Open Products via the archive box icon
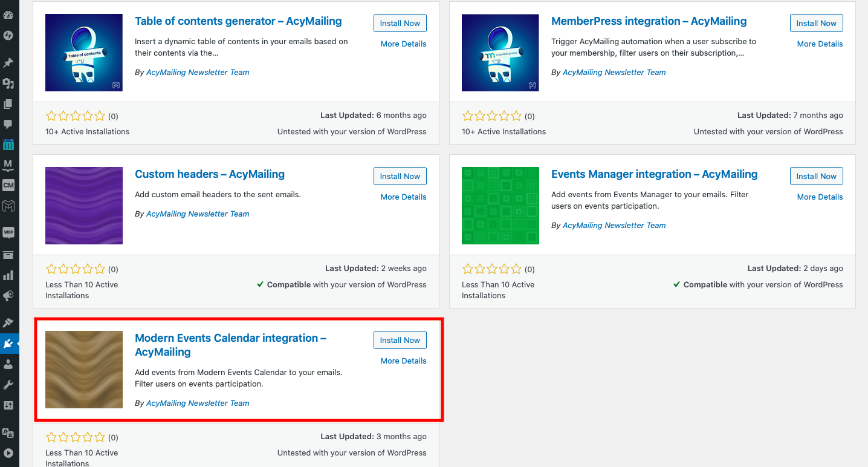This screenshot has width=868, height=467. click(8, 255)
